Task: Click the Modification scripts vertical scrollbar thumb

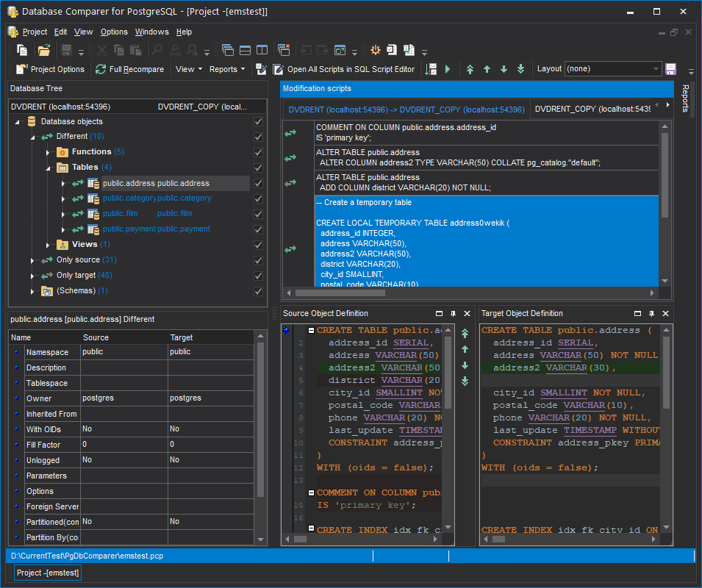Action: (x=665, y=175)
